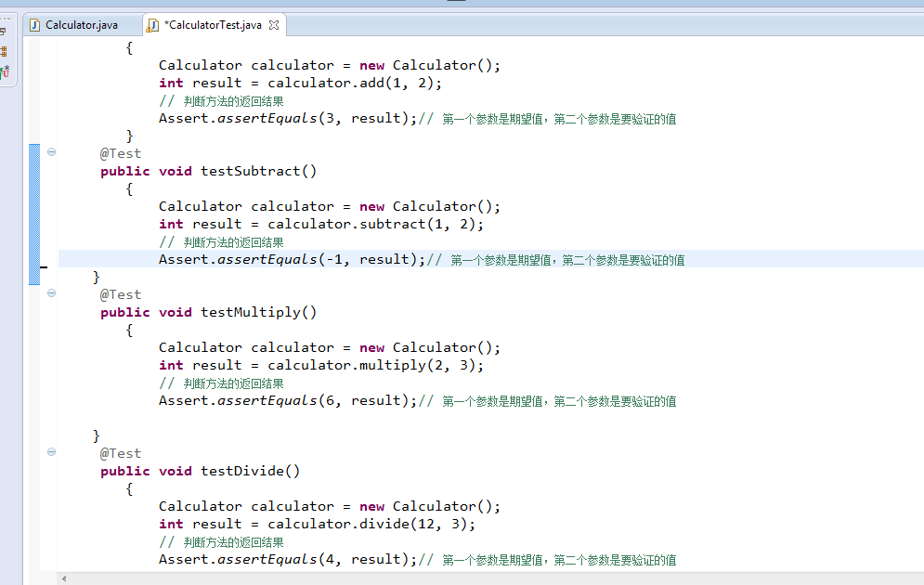Click the '// 判断方法的返回结果' comment inside testDivide
Screen dimensions: 924x585
(x=222, y=542)
